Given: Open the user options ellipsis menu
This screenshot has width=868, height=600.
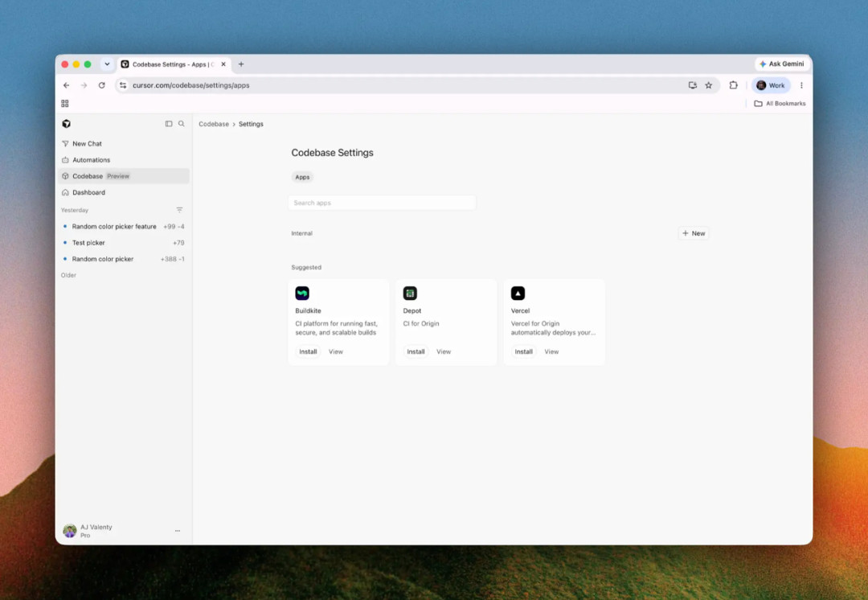Looking at the screenshot, I should point(178,531).
